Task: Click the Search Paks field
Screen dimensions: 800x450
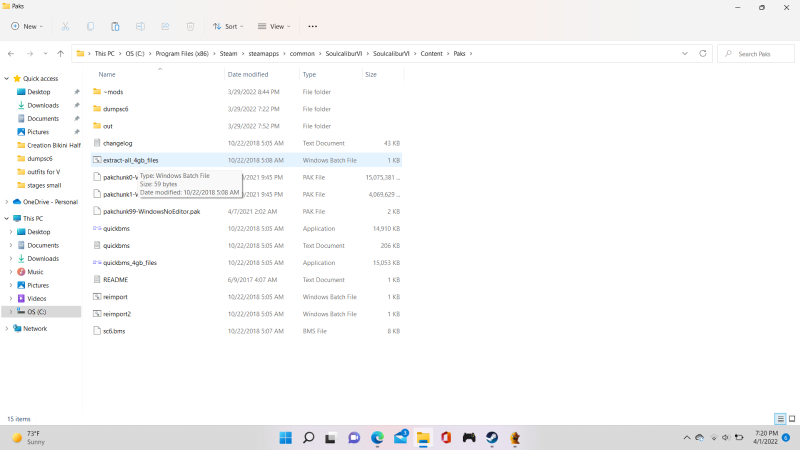Action: pos(756,54)
